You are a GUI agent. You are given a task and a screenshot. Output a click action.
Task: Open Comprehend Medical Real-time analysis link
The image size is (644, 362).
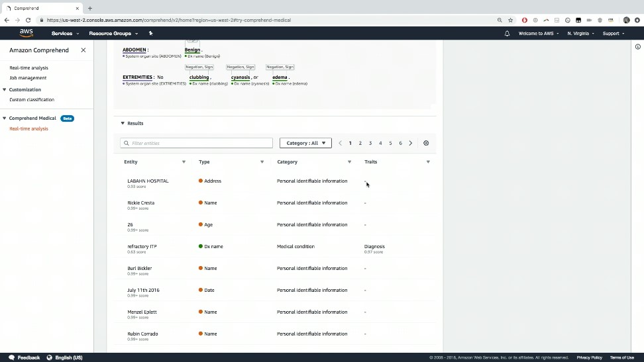[28, 129]
